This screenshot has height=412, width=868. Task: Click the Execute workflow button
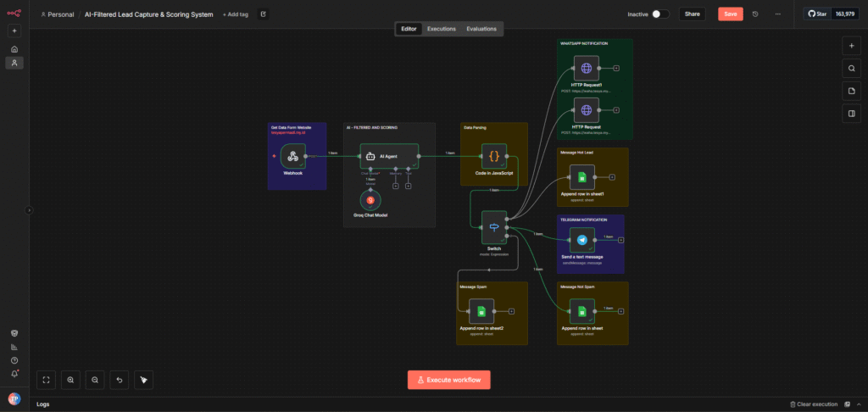448,380
